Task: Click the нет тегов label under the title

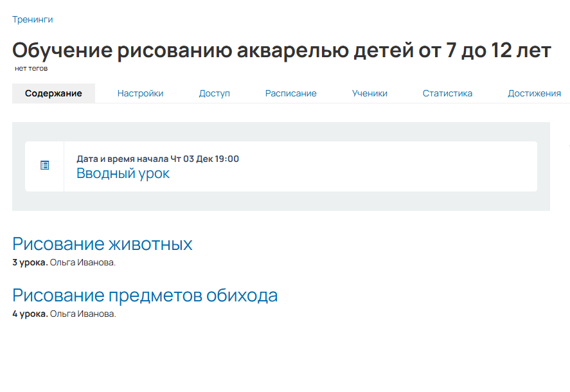Action: pyautogui.click(x=31, y=68)
